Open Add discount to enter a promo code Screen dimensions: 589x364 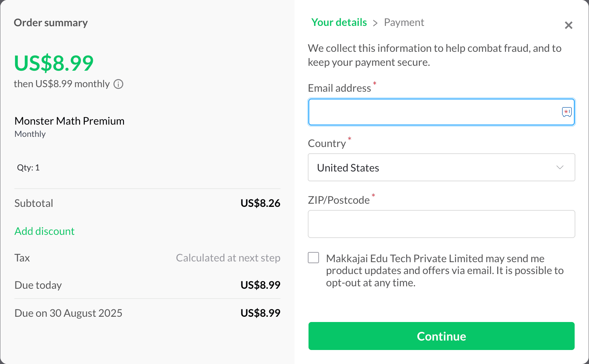(x=44, y=231)
